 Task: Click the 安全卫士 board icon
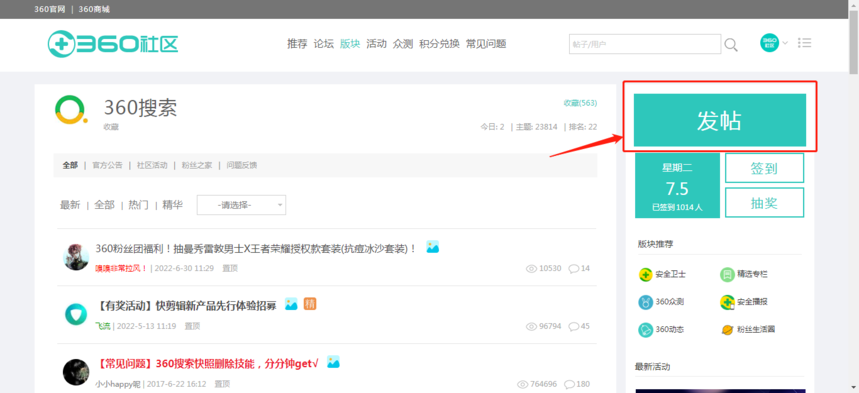(646, 275)
